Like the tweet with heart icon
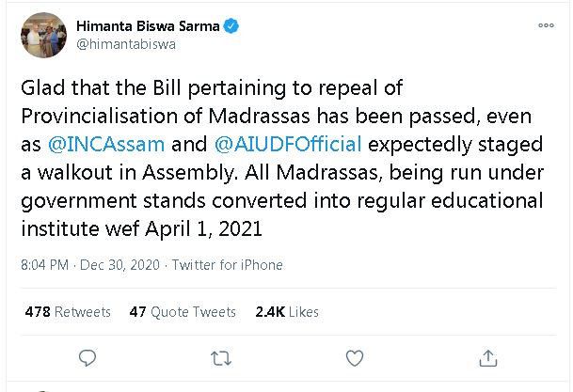 coord(355,358)
